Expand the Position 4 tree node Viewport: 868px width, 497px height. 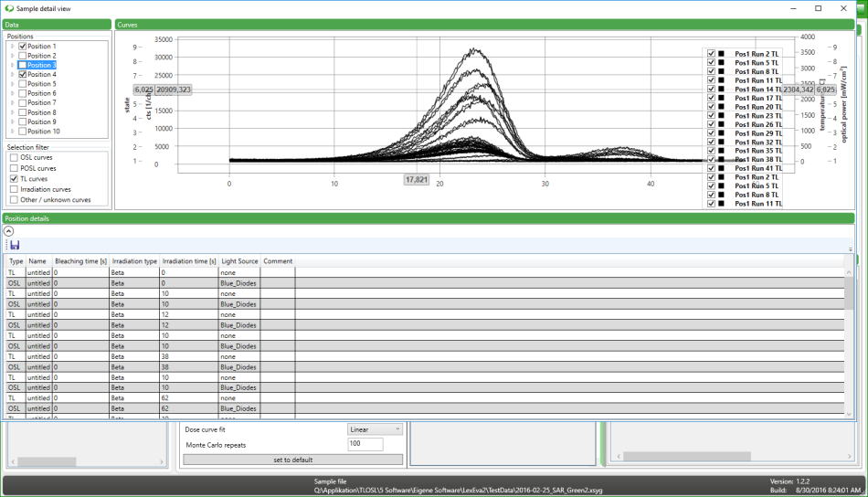(x=12, y=75)
